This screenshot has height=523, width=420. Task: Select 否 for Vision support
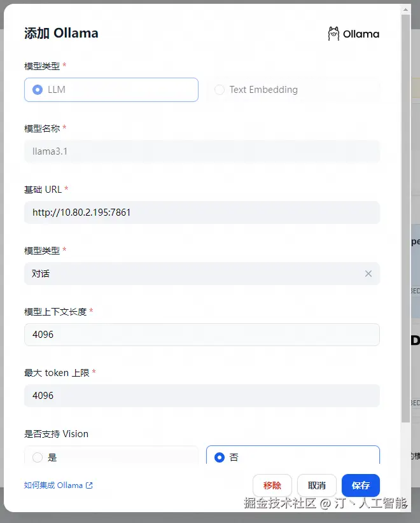[293, 455]
